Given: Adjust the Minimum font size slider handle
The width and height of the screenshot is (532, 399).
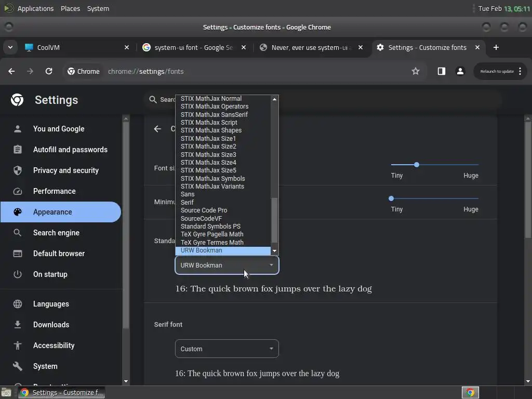Looking at the screenshot, I should tap(391, 198).
